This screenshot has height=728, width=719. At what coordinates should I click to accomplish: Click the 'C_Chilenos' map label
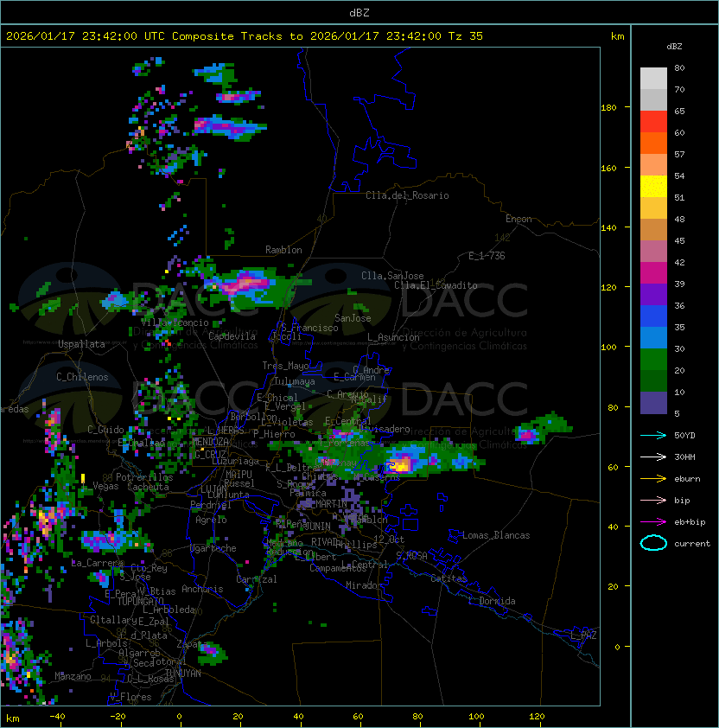click(82, 377)
